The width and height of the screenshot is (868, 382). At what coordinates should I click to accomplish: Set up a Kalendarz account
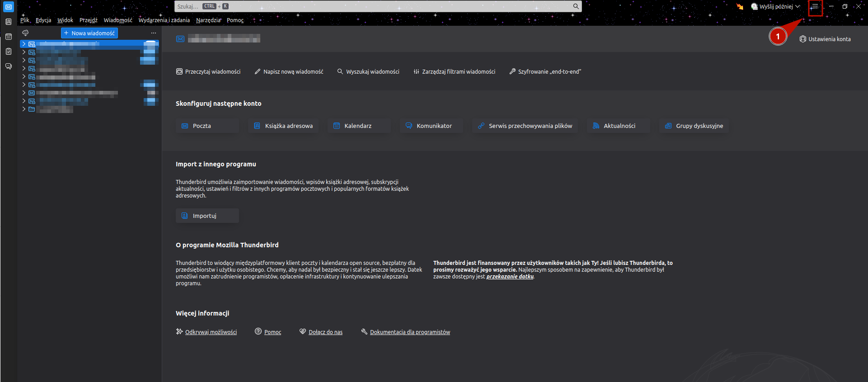[x=359, y=126]
